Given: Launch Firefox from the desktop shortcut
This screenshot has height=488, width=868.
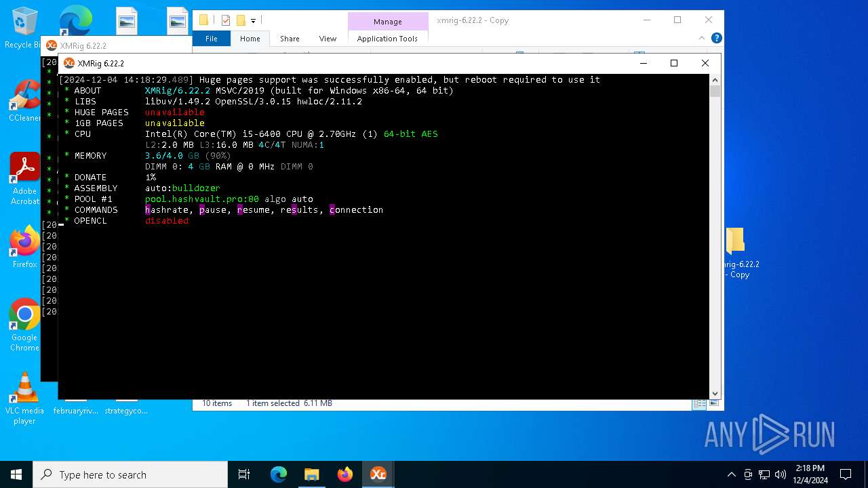Looking at the screenshot, I should coord(24,247).
